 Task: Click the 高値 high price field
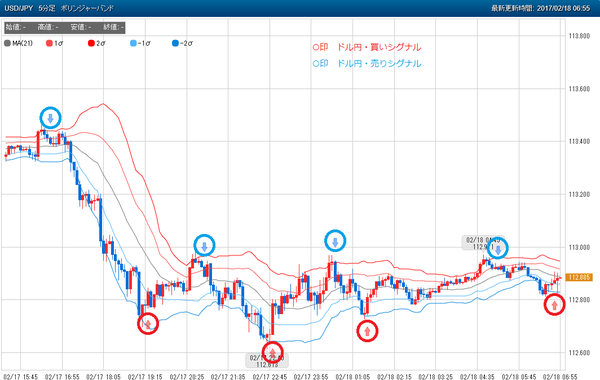pyautogui.click(x=48, y=27)
